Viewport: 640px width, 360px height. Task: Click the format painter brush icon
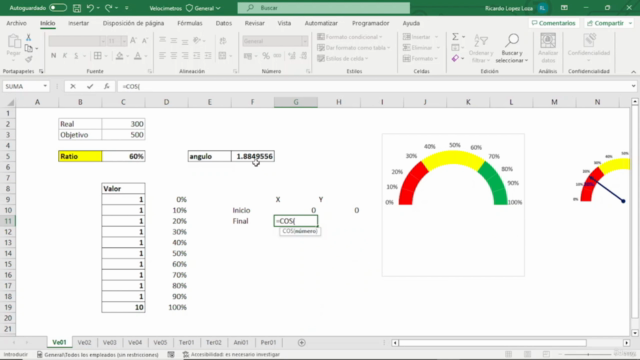click(x=29, y=60)
